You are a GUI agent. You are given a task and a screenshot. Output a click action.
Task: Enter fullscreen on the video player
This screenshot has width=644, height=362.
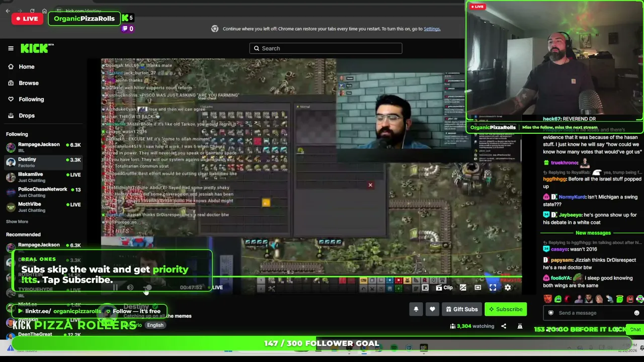(493, 288)
